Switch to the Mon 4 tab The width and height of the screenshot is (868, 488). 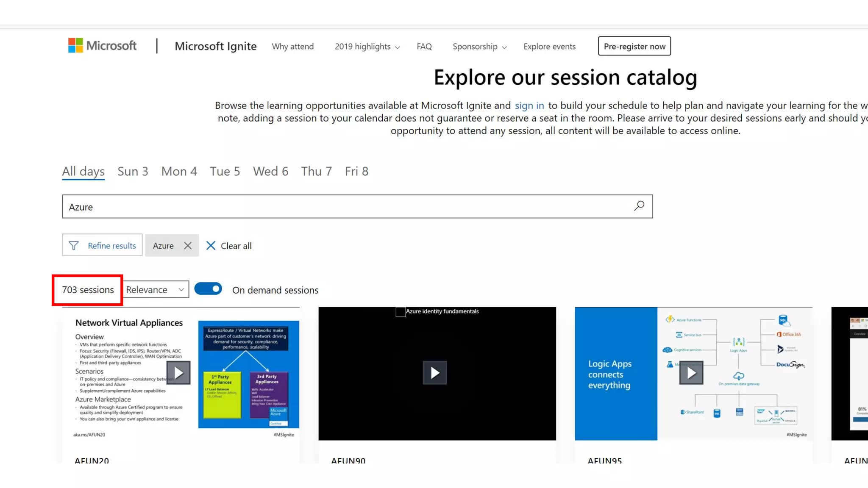point(179,171)
